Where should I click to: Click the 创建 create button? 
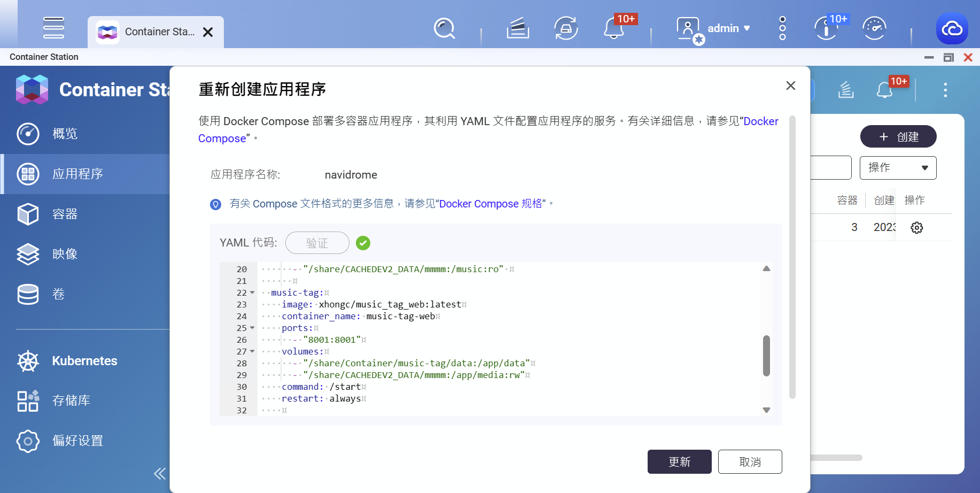(x=898, y=136)
